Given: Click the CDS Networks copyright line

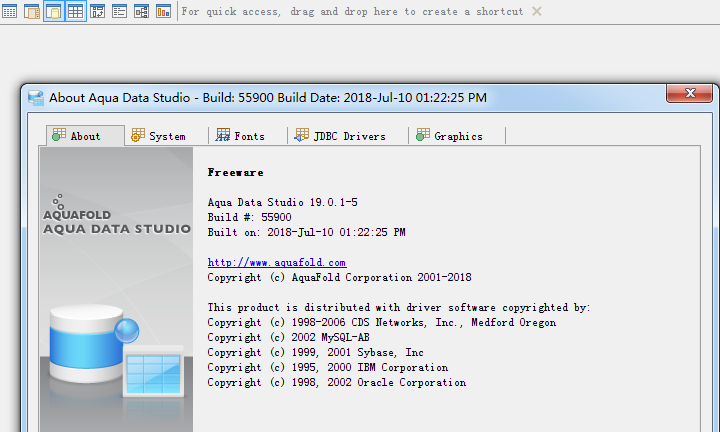Looking at the screenshot, I should (382, 323).
